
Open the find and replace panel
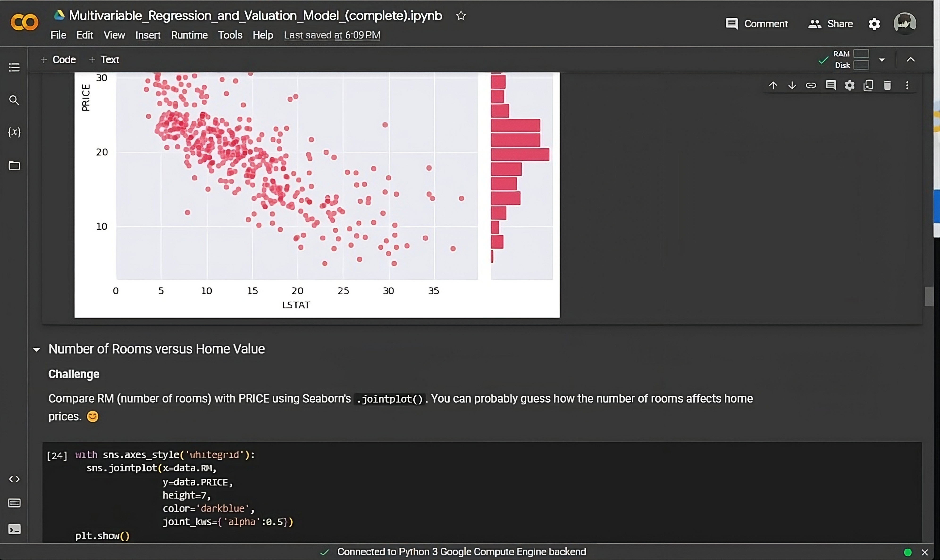14,100
